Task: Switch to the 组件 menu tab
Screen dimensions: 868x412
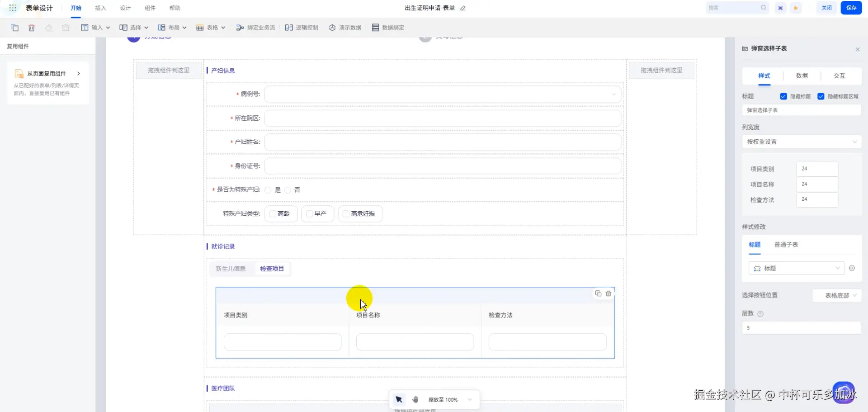Action: (150, 8)
